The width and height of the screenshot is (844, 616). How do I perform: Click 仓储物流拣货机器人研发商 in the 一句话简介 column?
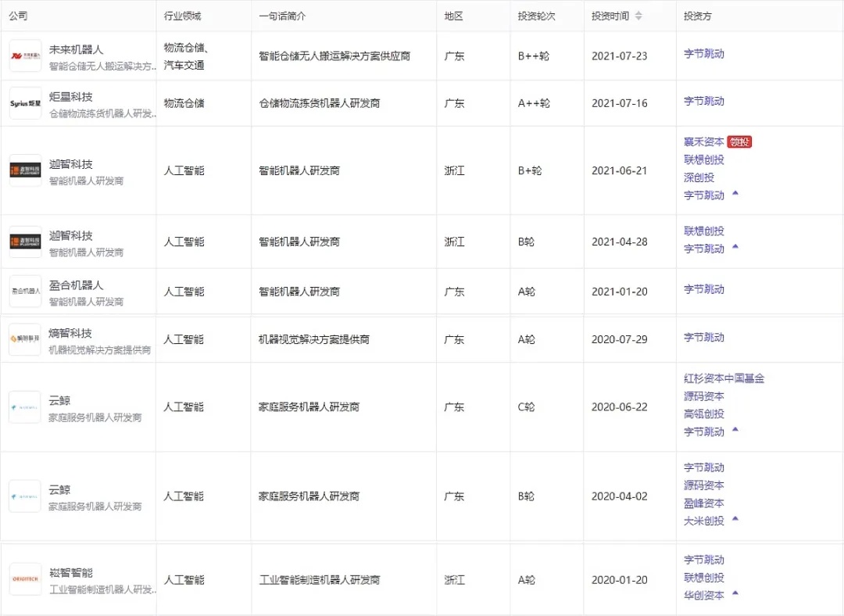tap(319, 103)
